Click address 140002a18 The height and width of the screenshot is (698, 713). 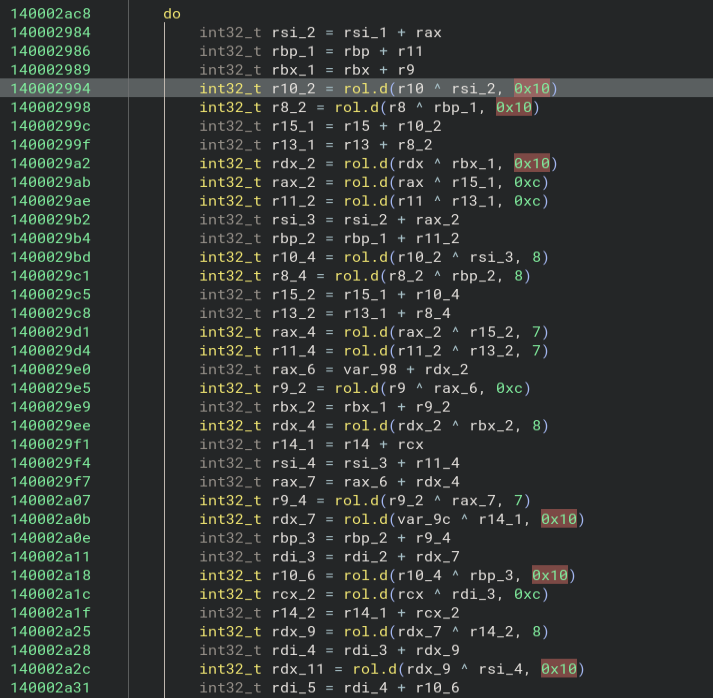(x=50, y=575)
